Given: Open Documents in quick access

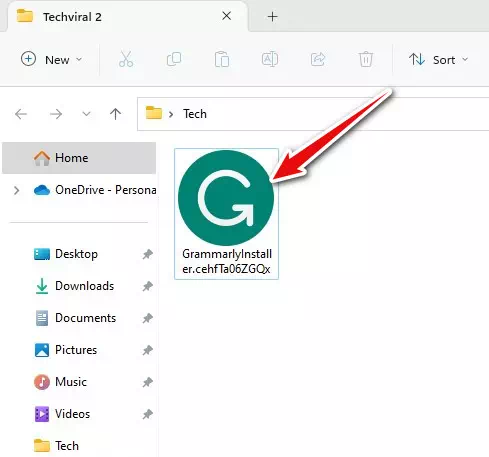Looking at the screenshot, I should click(75, 318).
